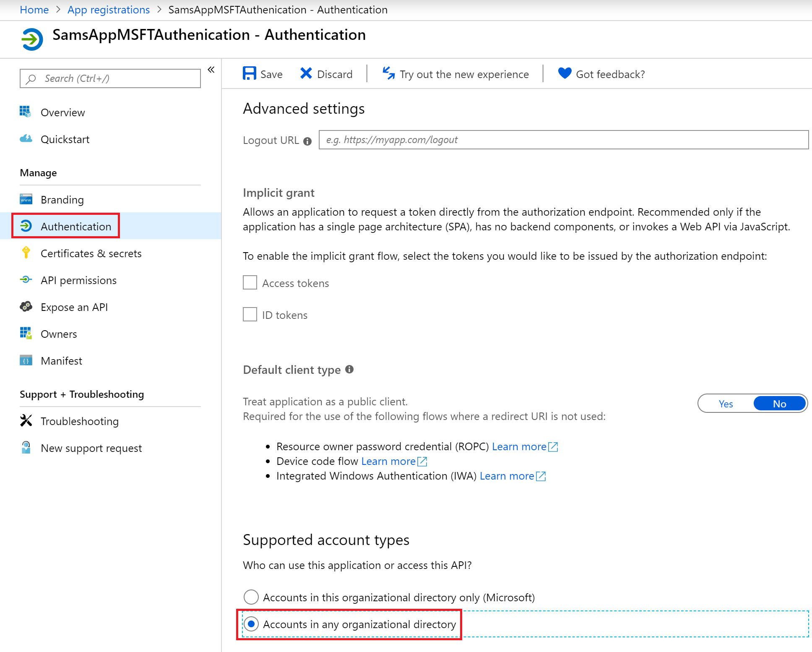Open Certificates & secrets key icon

click(x=26, y=253)
